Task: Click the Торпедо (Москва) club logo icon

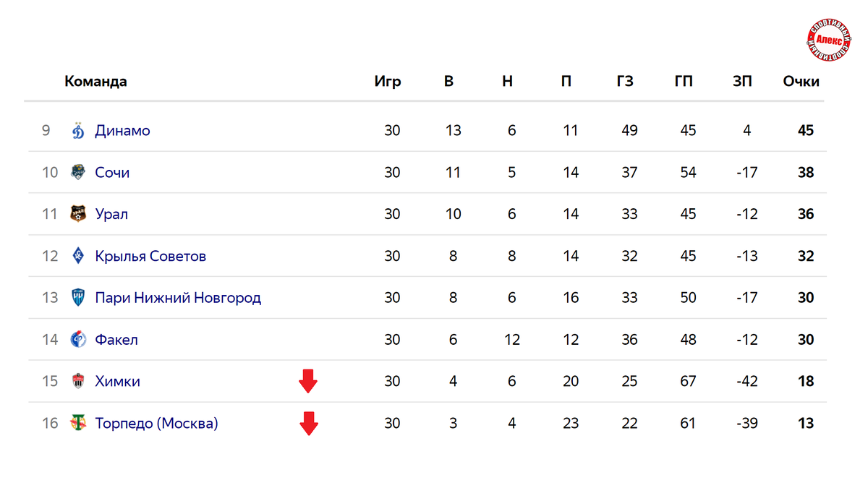Action: click(78, 423)
